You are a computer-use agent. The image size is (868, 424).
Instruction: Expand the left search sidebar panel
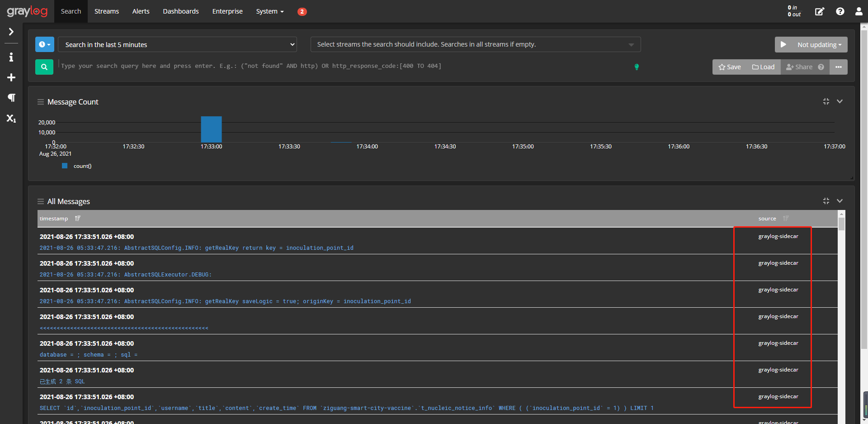[11, 32]
